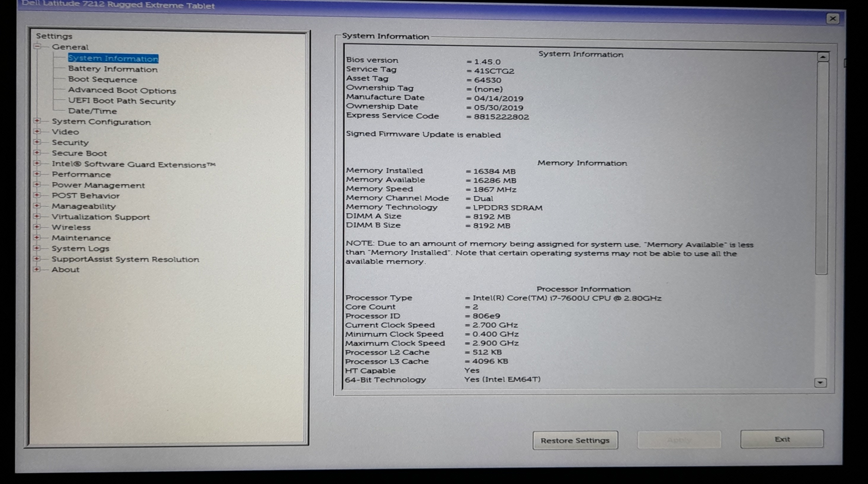Select UEFI Boot Path Security

pyautogui.click(x=122, y=101)
